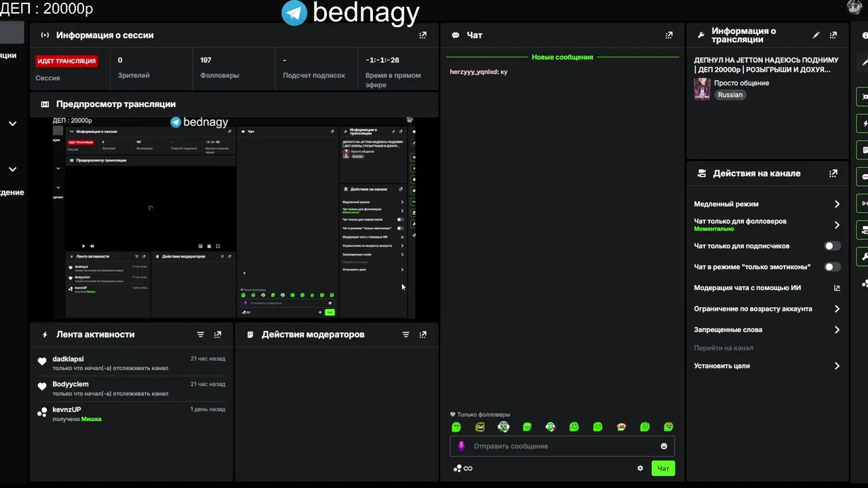Expand the upper left sidebar chevron
The height and width of the screenshot is (488, 868).
tap(12, 124)
